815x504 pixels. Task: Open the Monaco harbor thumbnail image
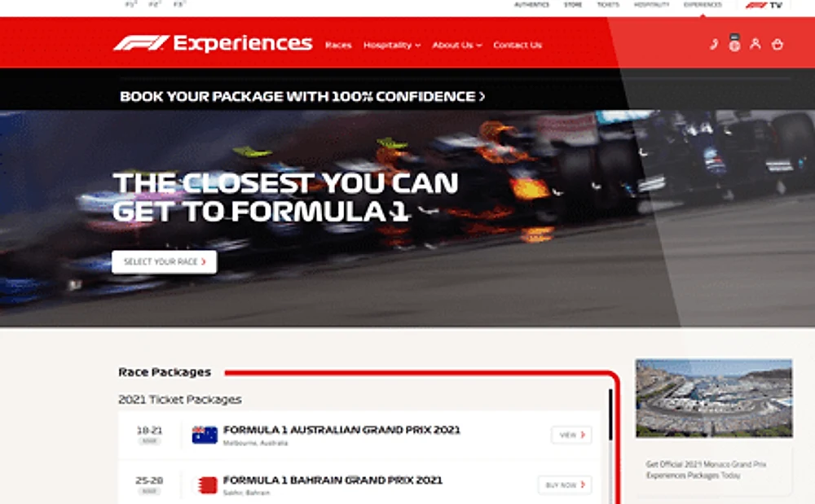[x=714, y=398]
